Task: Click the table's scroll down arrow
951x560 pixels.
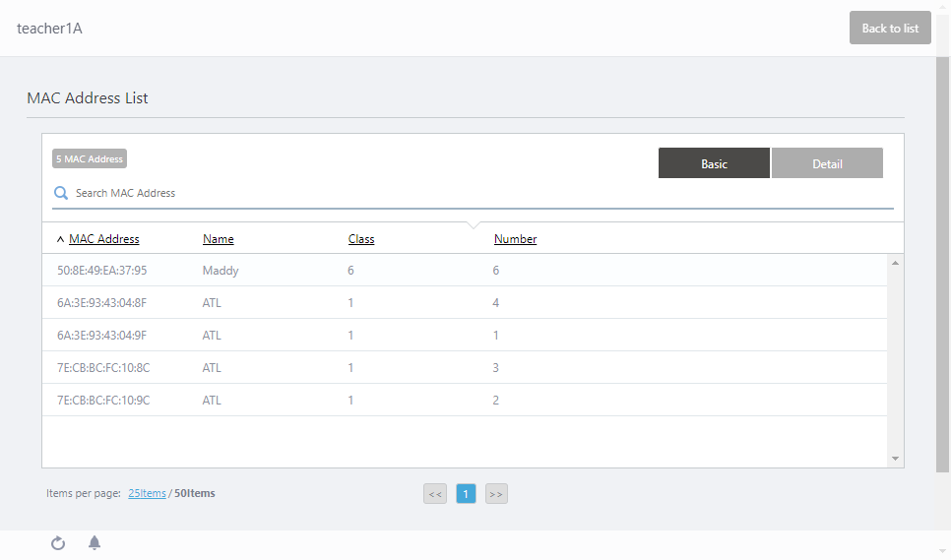Action: click(x=895, y=459)
